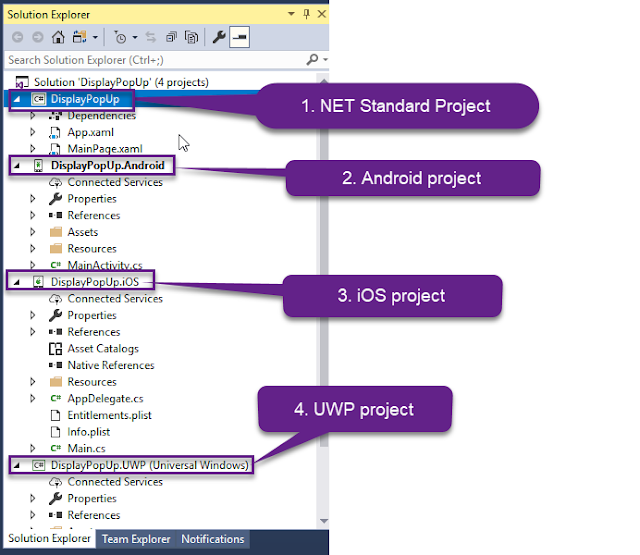Select Solution 'DisplayPopUp' (4 projects) node
640x555 pixels.
click(121, 82)
